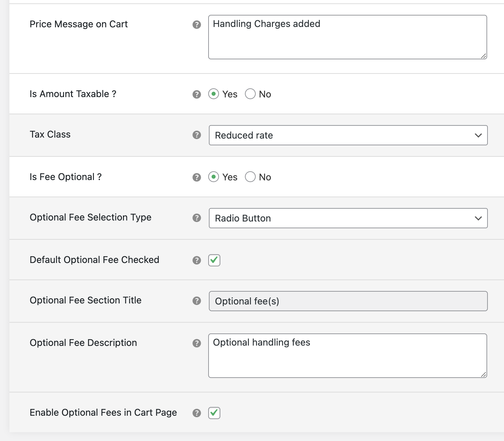
Task: Click the Optional Fee Description label
Action: [x=83, y=343]
